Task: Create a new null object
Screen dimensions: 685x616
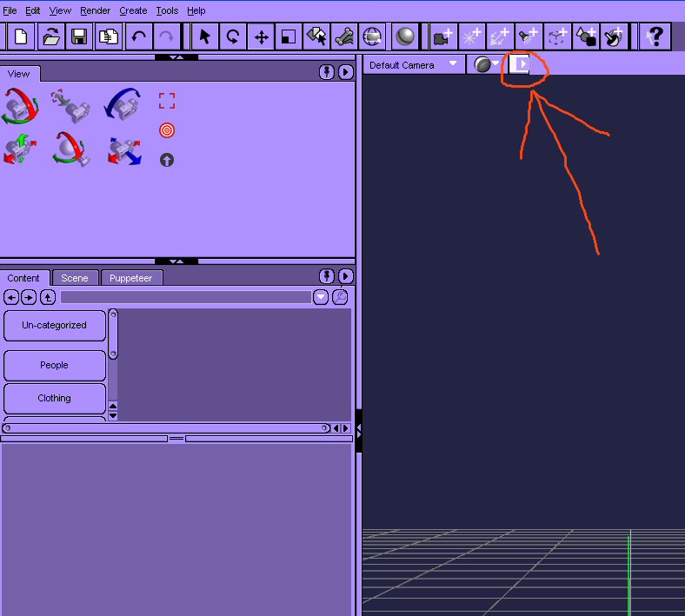Action: coord(556,36)
